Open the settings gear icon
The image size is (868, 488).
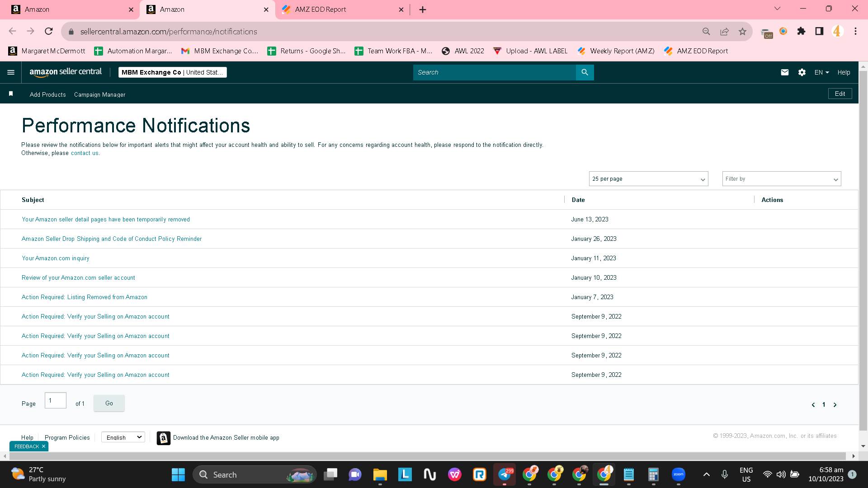click(x=802, y=72)
